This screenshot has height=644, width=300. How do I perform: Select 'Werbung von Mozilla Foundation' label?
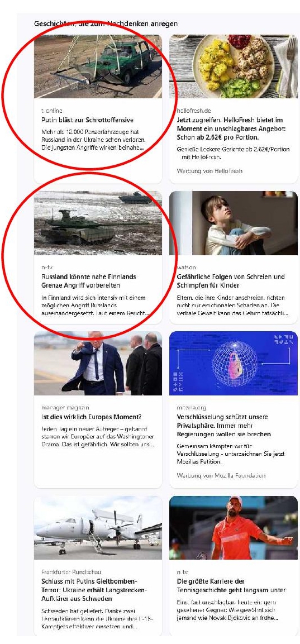[x=221, y=475]
